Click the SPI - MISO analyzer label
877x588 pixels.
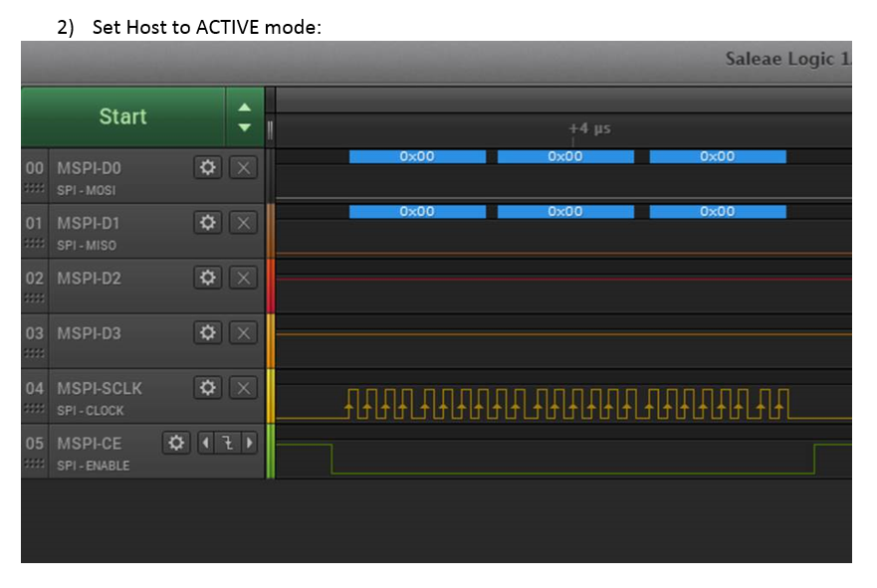coord(87,246)
